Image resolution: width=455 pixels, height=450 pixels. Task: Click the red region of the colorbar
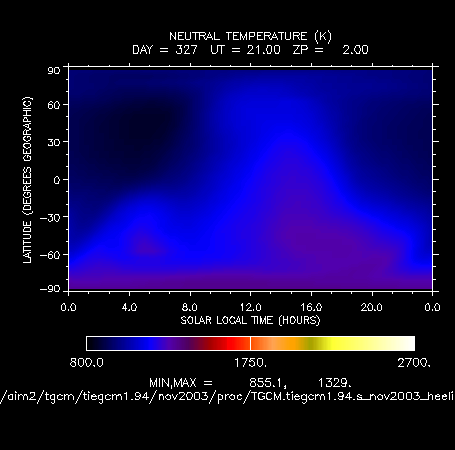pos(227,343)
